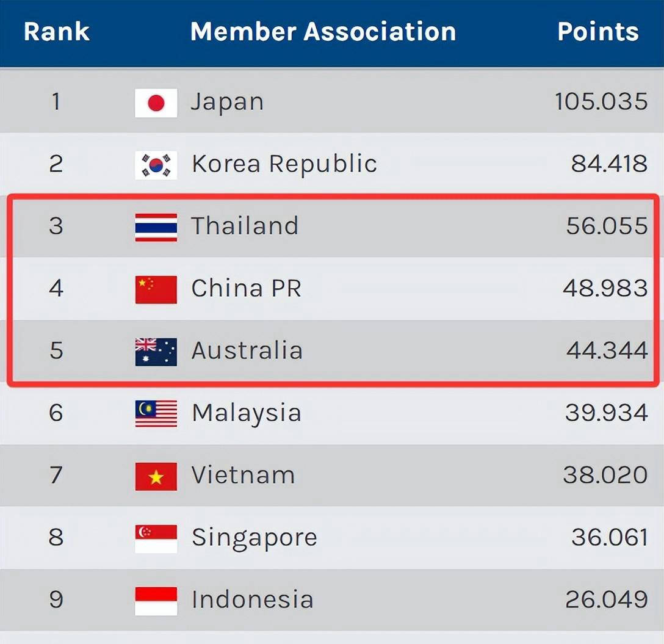Screen dimensions: 664x644
Task: Click Japan's points value 105.035
Action: coord(601,102)
